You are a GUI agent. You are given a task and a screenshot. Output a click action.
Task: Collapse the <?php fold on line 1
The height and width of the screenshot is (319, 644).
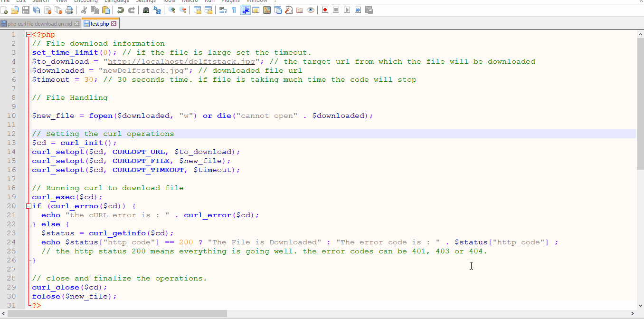coord(29,34)
